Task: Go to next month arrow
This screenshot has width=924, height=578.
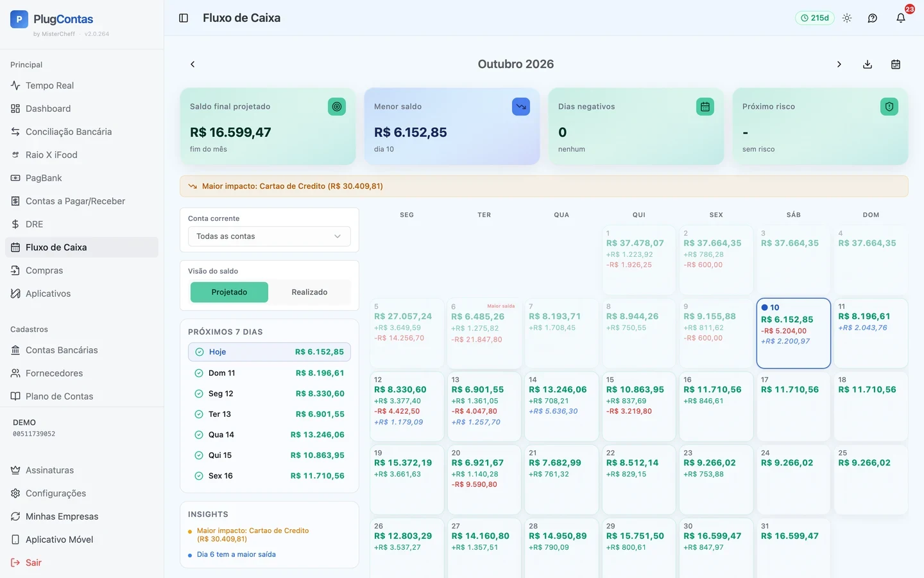Action: (839, 64)
